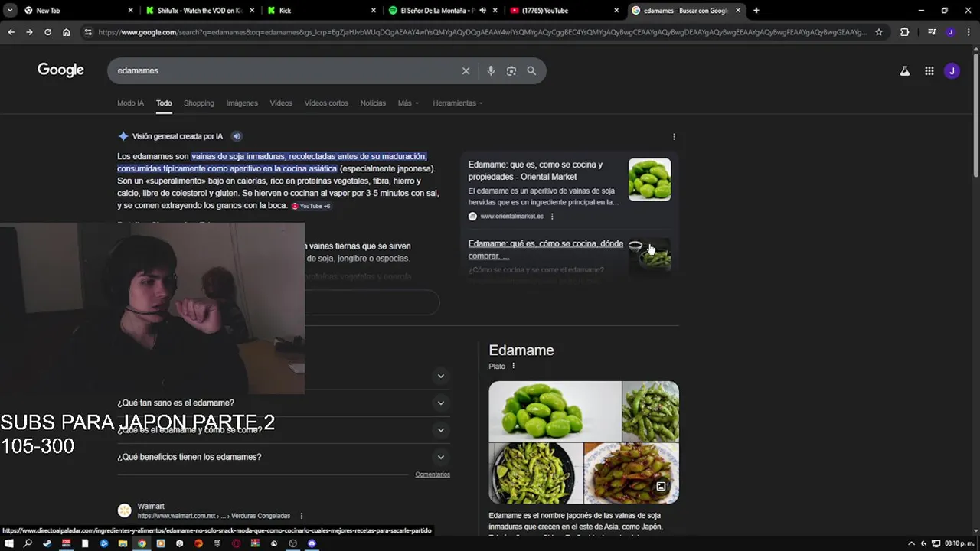
Task: Bookmark this page with star icon
Action: [879, 32]
